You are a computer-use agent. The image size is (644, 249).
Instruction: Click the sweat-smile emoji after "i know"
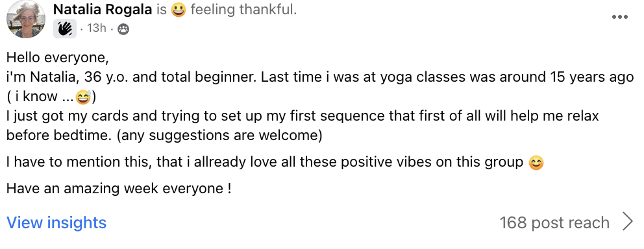coord(83,97)
